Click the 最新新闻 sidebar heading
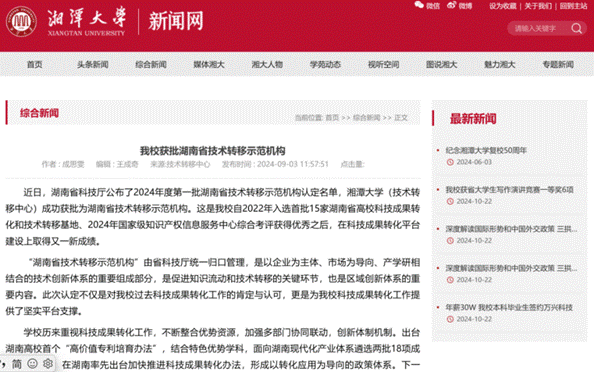The width and height of the screenshot is (594, 372). pos(473,119)
